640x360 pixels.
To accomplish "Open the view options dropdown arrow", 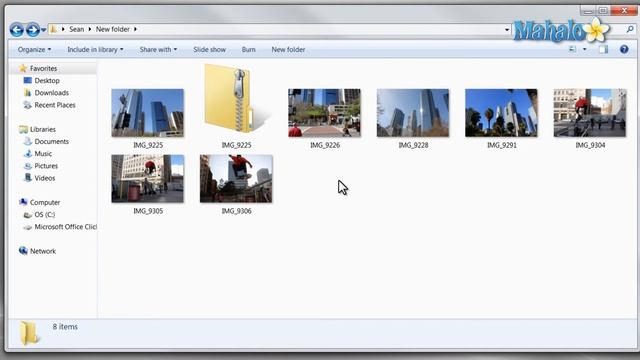I will click(584, 49).
